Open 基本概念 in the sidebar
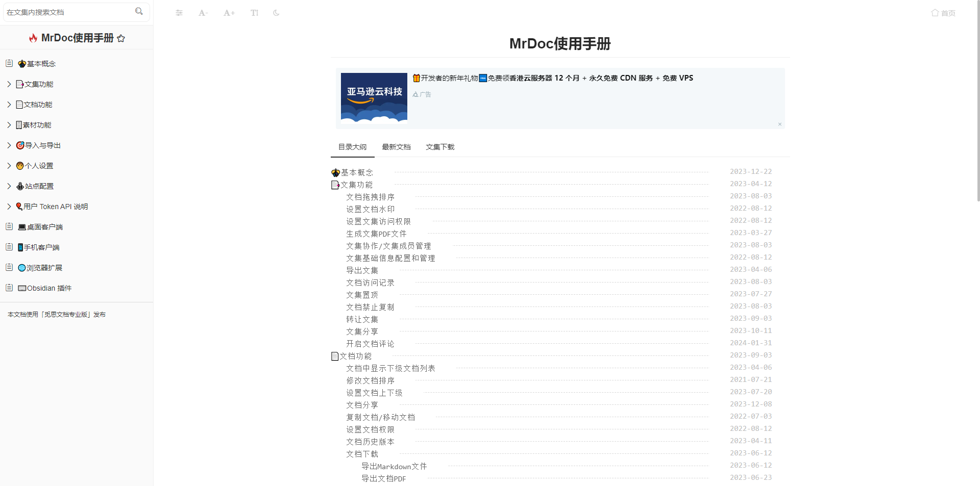Screen dimensions: 980x486 (37, 64)
